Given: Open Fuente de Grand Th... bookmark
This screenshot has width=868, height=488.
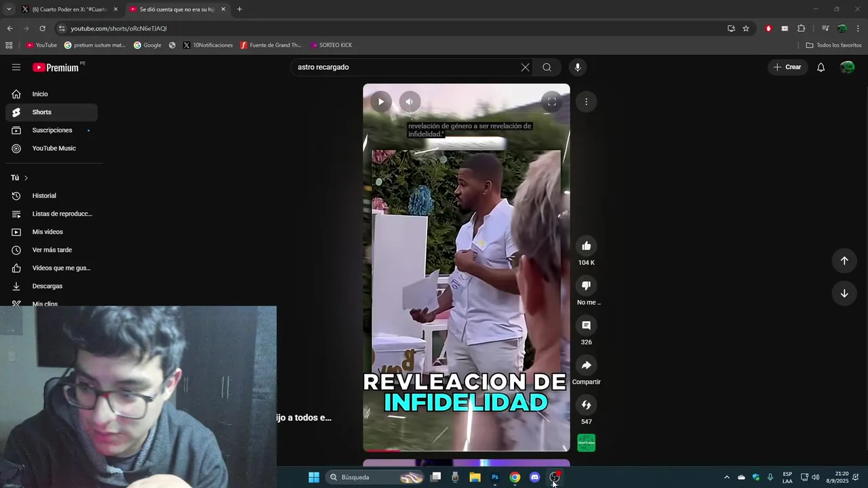Looking at the screenshot, I should (271, 45).
